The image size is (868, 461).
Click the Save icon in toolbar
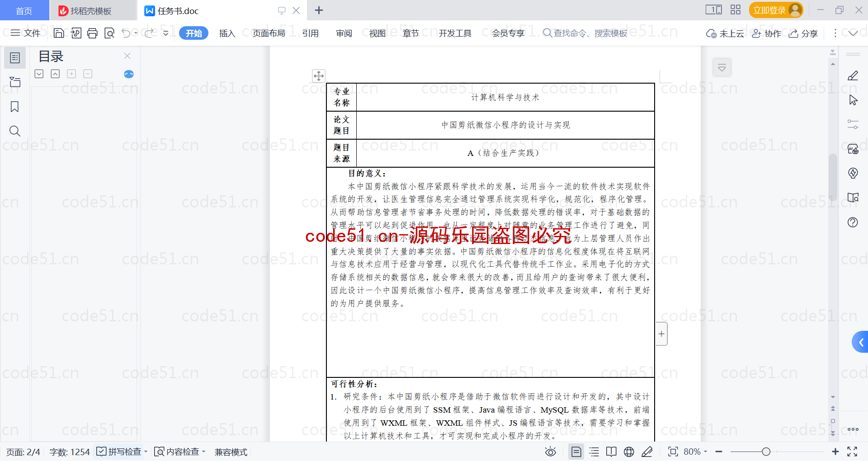click(x=59, y=33)
